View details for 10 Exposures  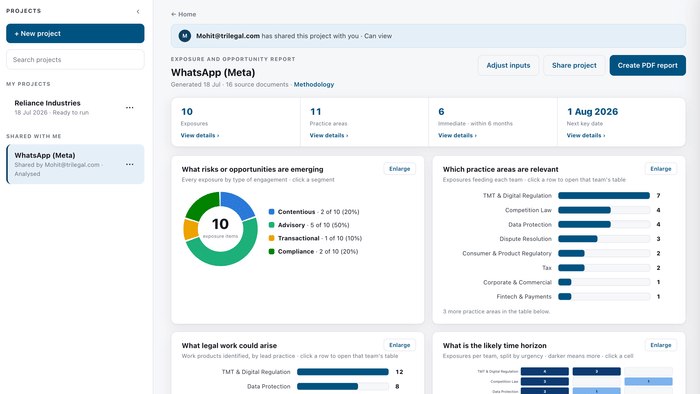pyautogui.click(x=200, y=135)
